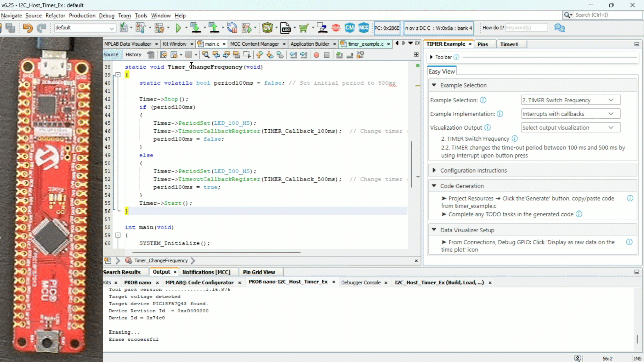
Task: Click the How do I keyword field
Action: coord(526,28)
